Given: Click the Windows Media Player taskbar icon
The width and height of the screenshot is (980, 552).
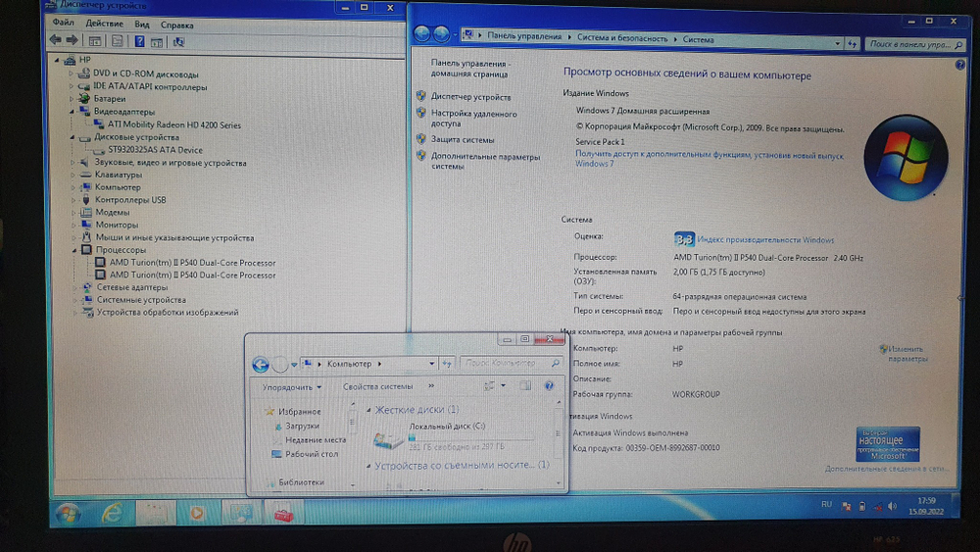Looking at the screenshot, I should (196, 513).
